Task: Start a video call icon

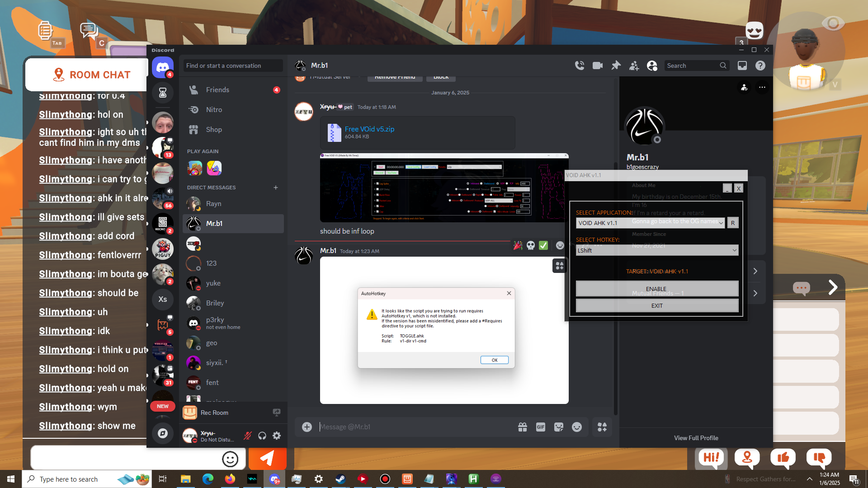Action: tap(598, 66)
